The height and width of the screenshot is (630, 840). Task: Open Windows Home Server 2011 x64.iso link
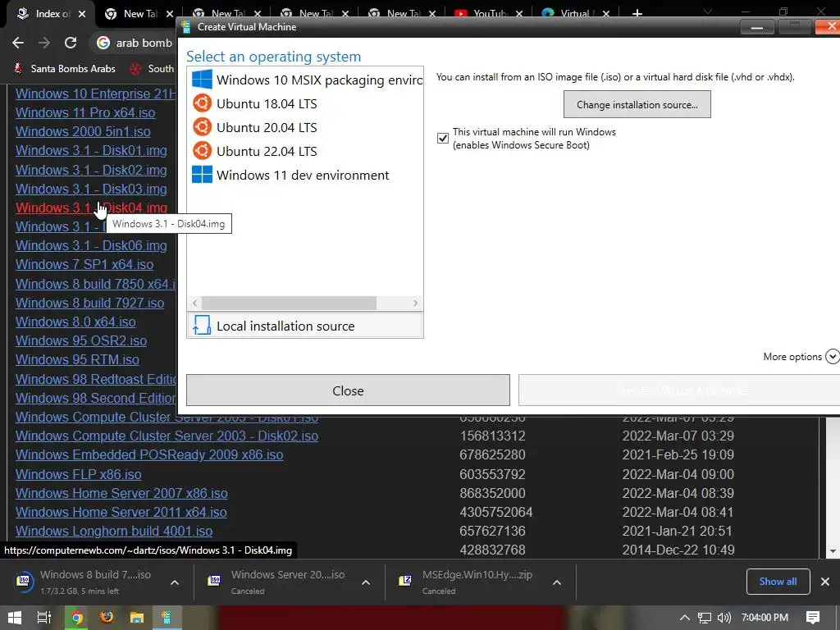pos(121,512)
